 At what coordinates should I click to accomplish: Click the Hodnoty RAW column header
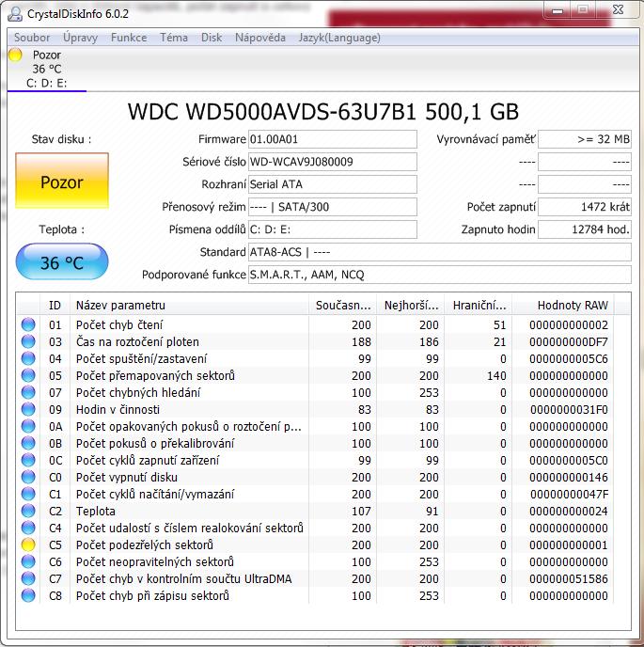tap(563, 306)
